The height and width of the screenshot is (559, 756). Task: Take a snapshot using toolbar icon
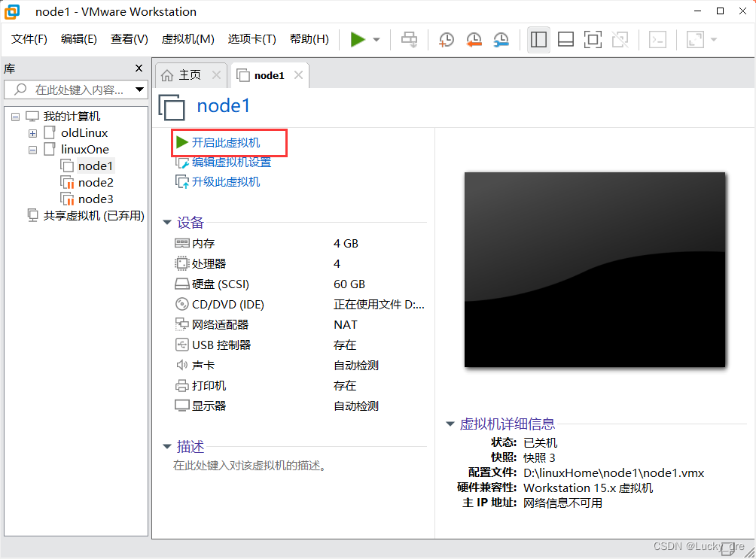[447, 40]
